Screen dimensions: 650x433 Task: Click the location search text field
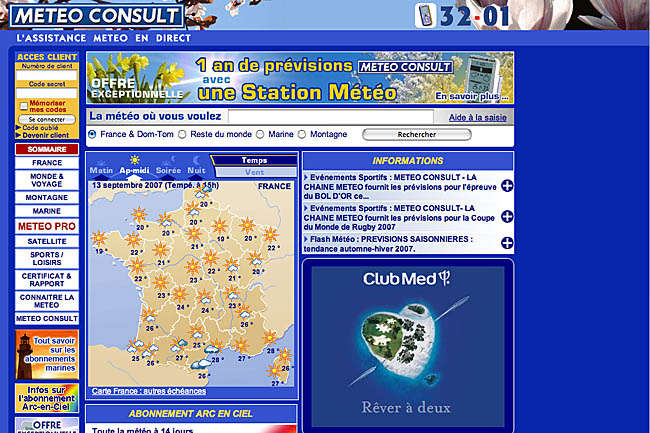click(x=331, y=117)
